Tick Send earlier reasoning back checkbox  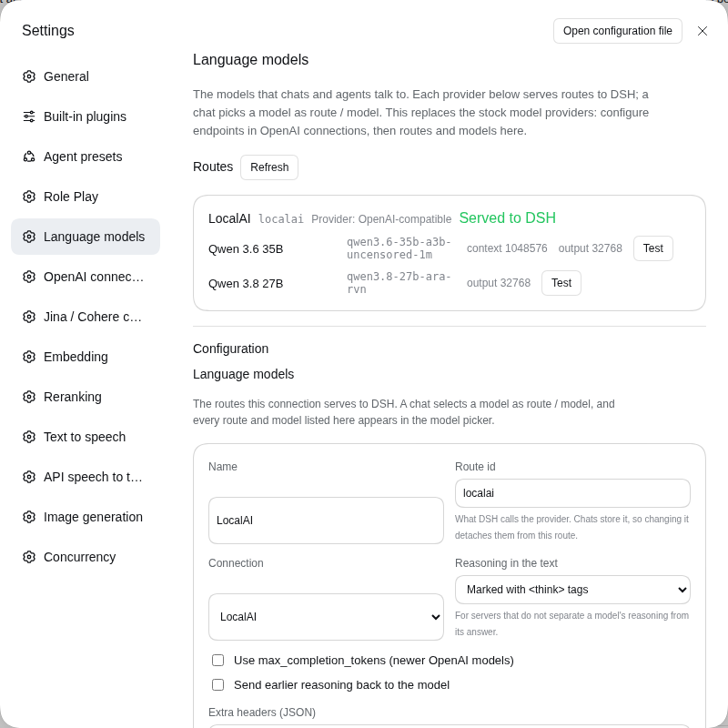coord(217,685)
